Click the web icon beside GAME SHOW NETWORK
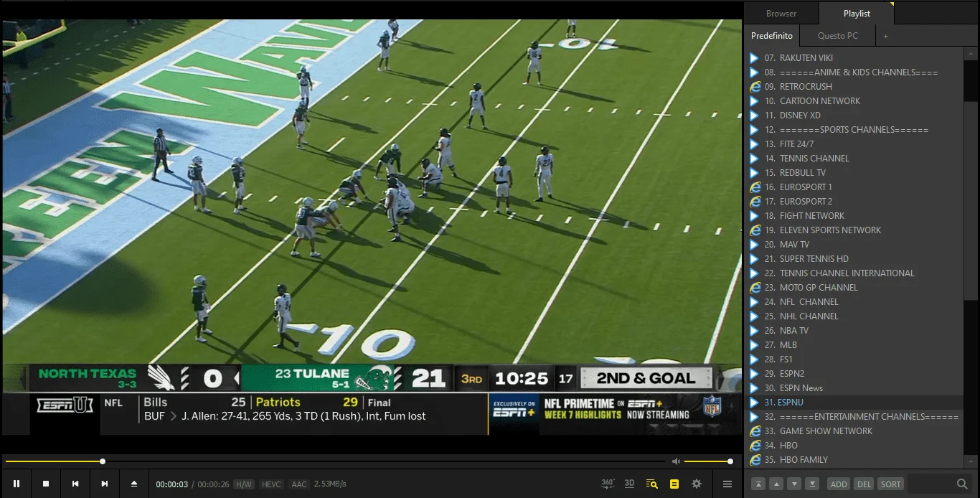 click(755, 431)
